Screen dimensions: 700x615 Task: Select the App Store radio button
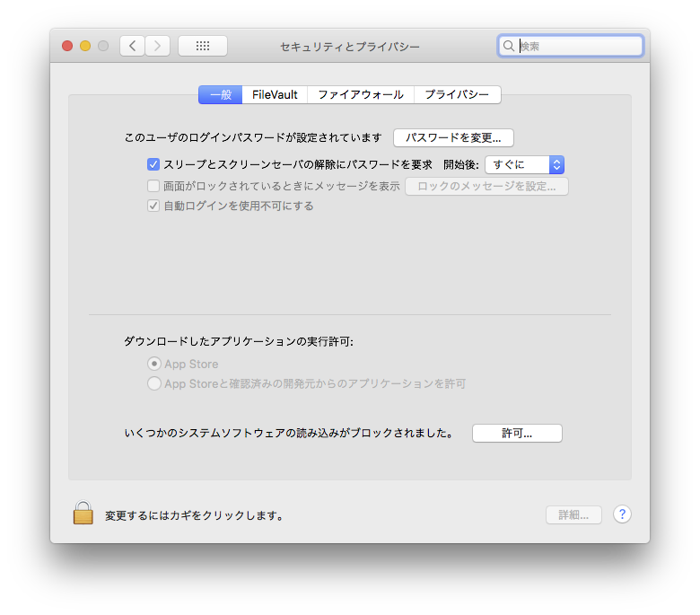click(154, 364)
